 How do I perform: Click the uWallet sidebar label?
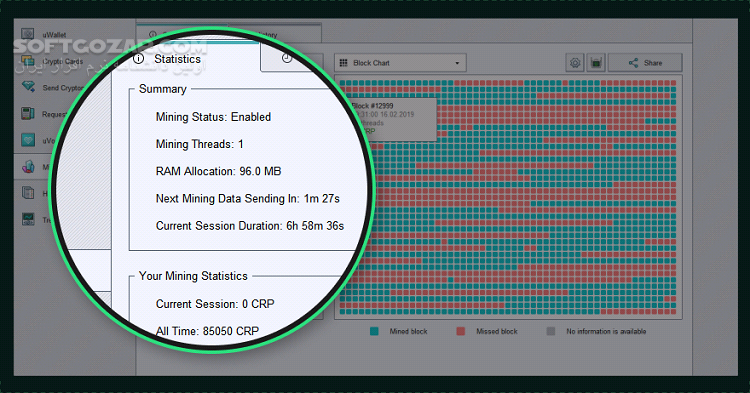pos(55,35)
